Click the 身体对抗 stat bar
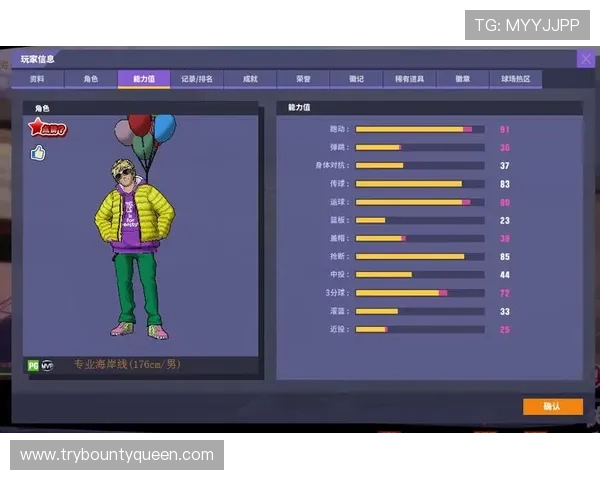 click(420, 165)
